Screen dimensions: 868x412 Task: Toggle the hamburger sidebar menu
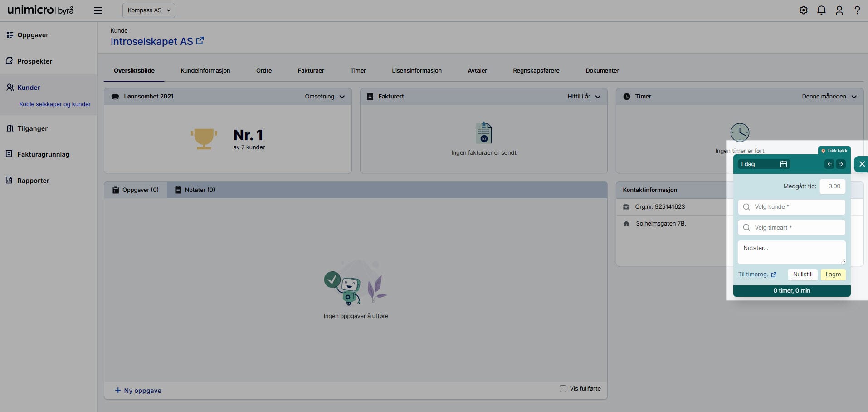(98, 10)
